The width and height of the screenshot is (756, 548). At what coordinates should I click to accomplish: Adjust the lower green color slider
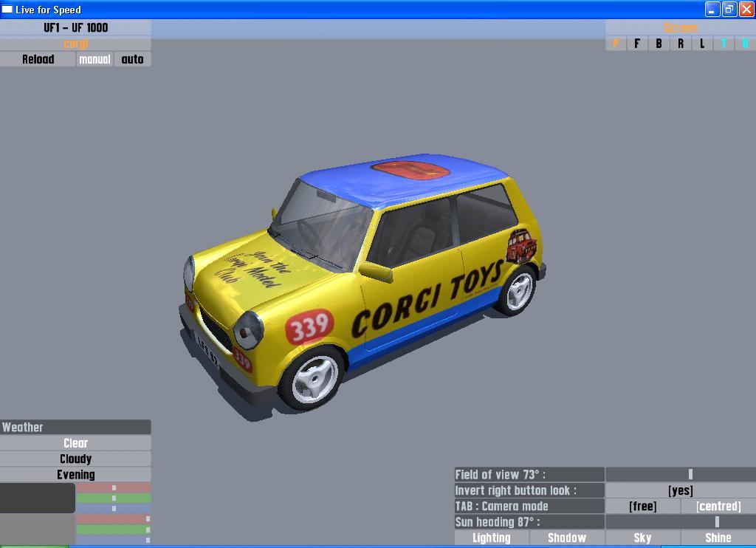[x=114, y=530]
